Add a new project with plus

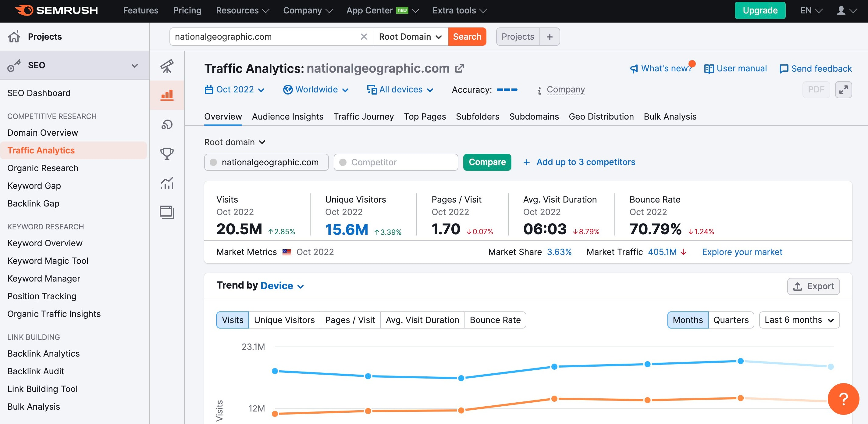pyautogui.click(x=550, y=36)
